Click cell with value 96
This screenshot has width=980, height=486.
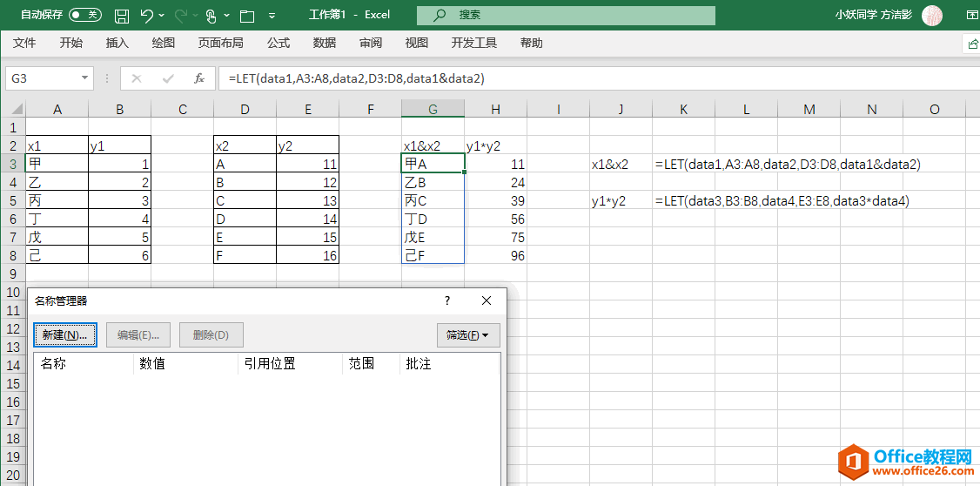495,256
